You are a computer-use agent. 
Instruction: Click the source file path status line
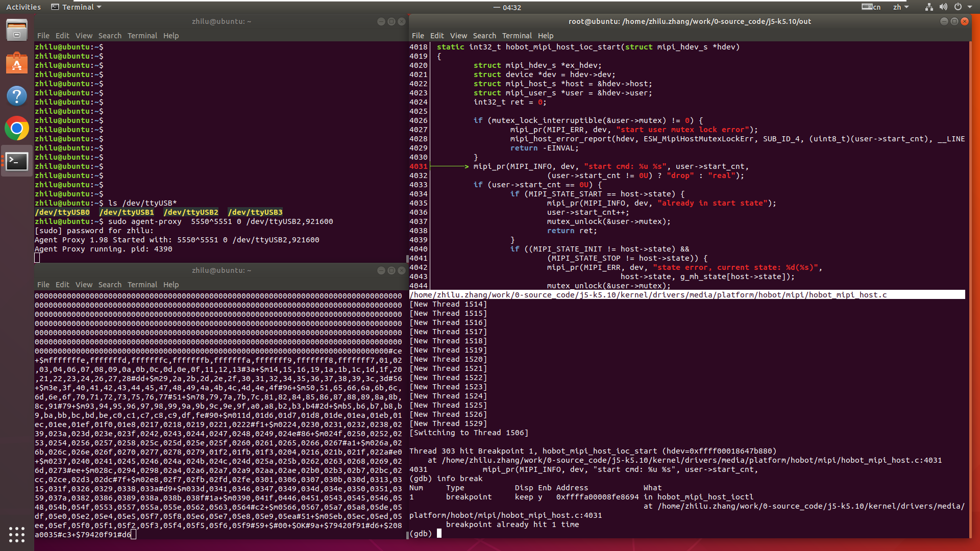tap(687, 295)
